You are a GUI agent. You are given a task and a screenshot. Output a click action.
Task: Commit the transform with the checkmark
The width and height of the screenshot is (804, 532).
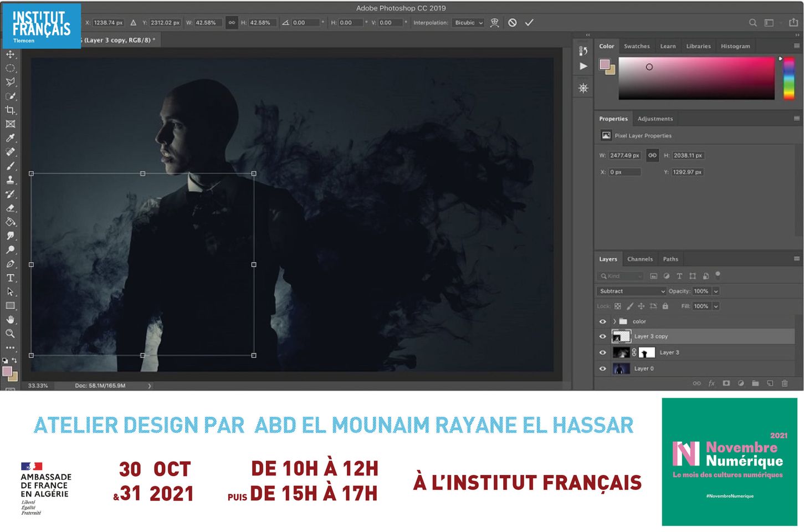(529, 22)
